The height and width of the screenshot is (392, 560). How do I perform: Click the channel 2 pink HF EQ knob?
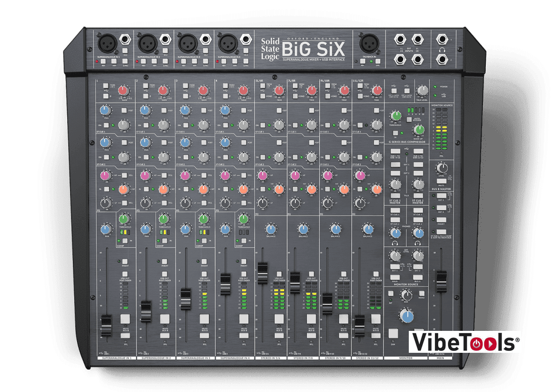[146, 175]
